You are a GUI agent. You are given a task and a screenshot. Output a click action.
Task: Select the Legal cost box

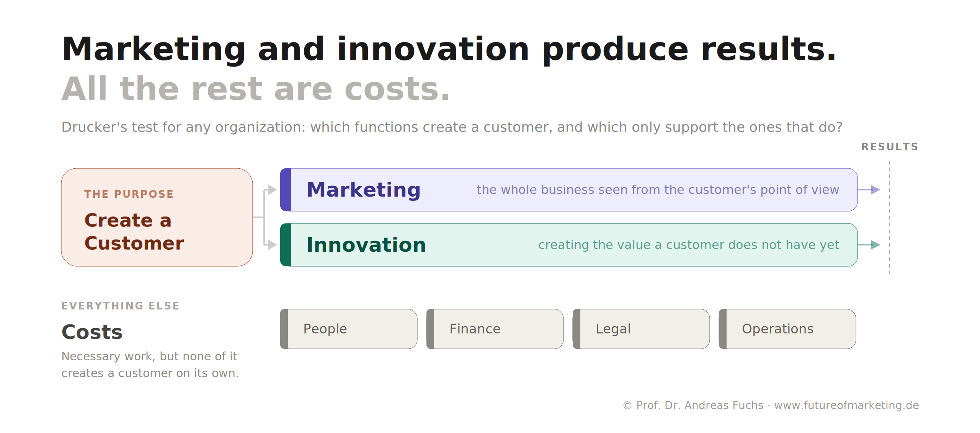point(641,329)
